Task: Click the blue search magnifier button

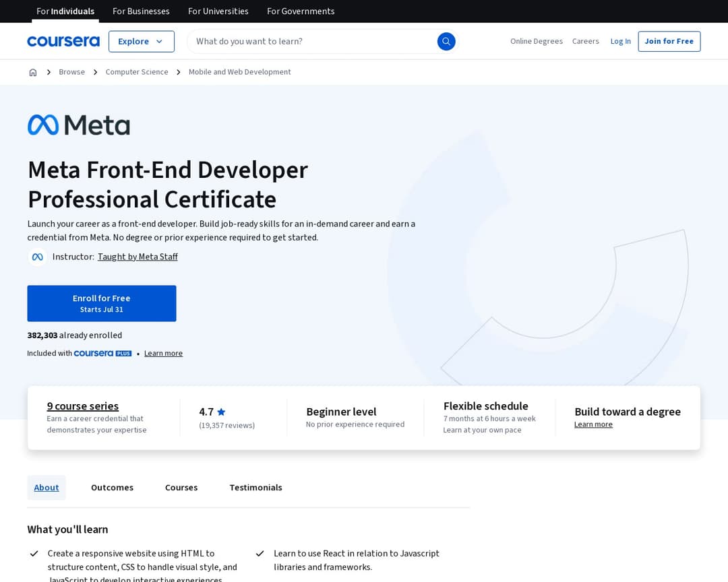Action: [x=446, y=41]
